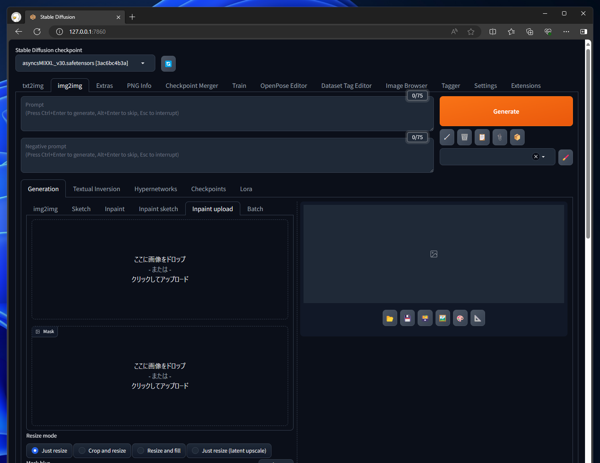The width and height of the screenshot is (600, 463).
Task: Open browser split screen icon
Action: [x=492, y=32]
